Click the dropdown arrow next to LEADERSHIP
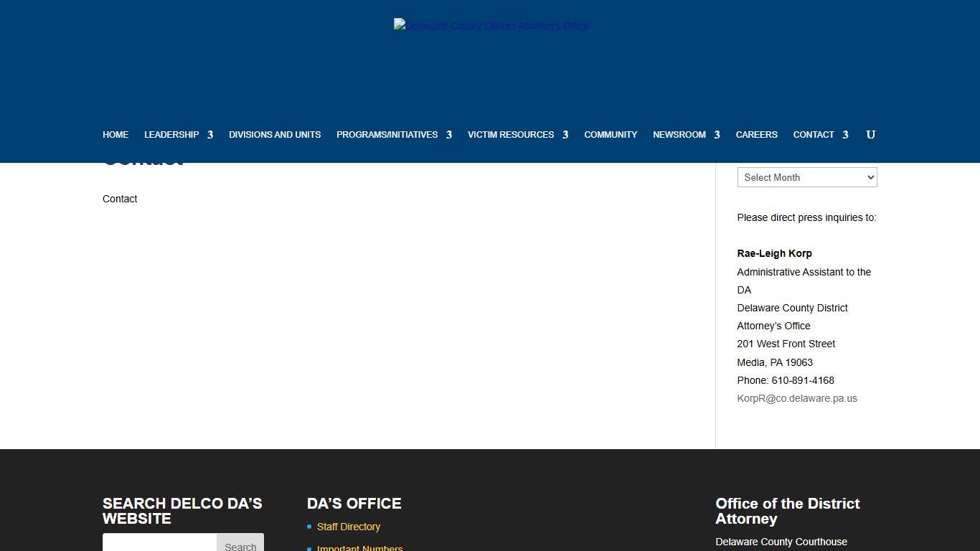The width and height of the screenshot is (980, 551). pos(211,135)
